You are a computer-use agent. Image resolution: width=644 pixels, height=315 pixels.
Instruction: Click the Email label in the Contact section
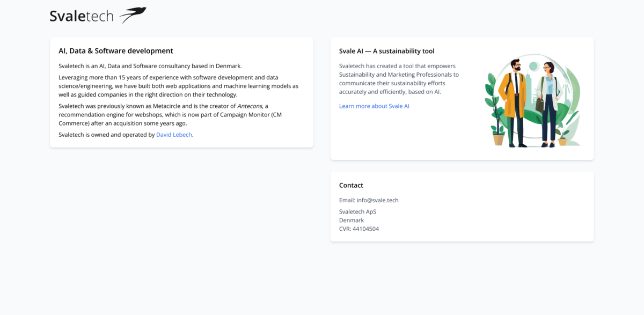coord(346,200)
